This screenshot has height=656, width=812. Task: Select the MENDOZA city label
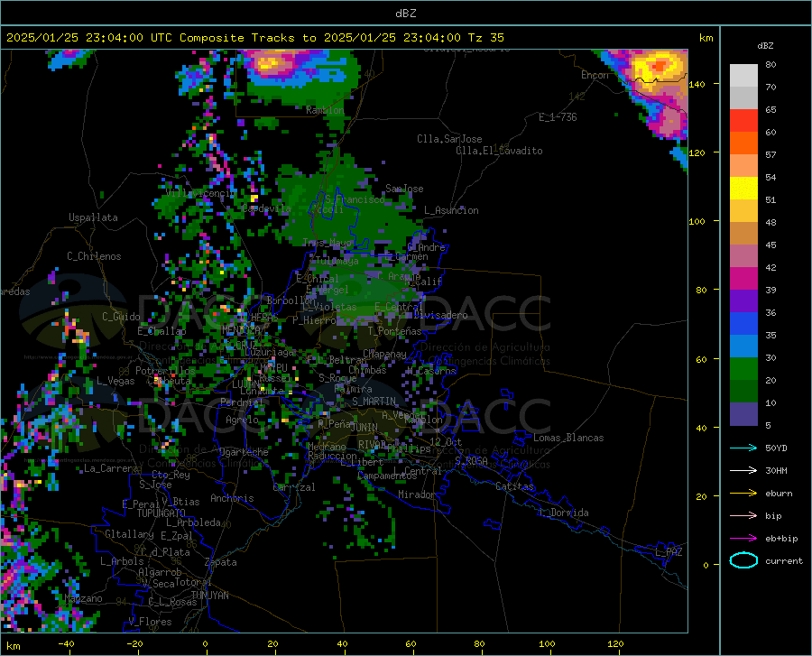(x=240, y=330)
